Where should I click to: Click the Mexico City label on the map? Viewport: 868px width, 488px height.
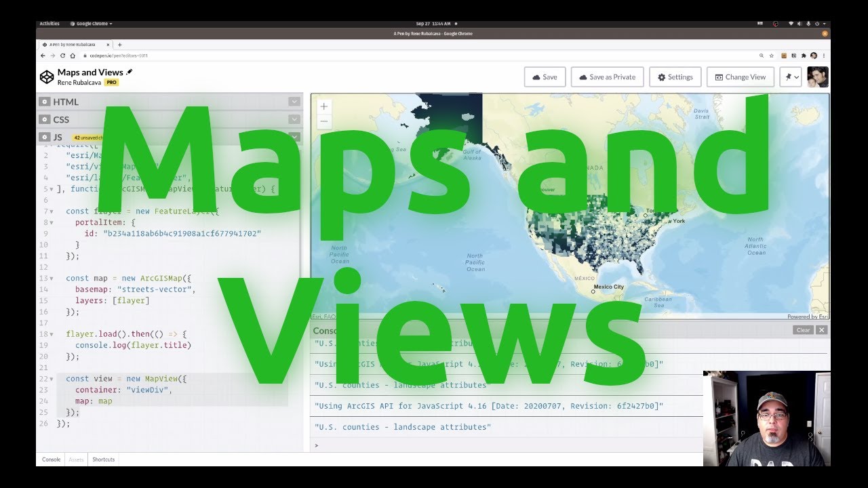pyautogui.click(x=608, y=287)
